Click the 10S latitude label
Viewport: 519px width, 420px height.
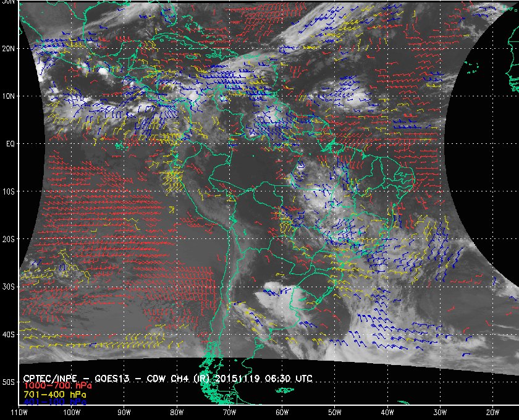coord(9,191)
